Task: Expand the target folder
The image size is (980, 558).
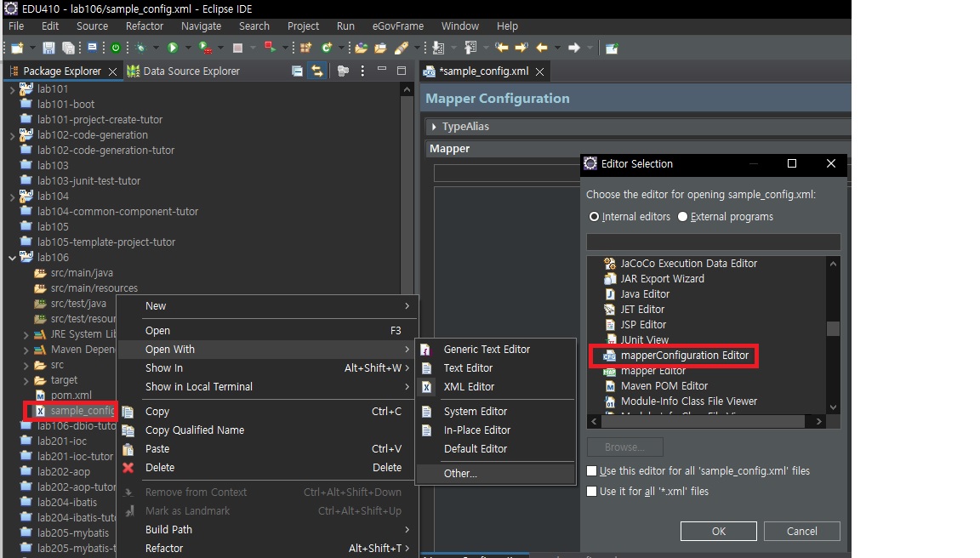Action: [x=26, y=380]
